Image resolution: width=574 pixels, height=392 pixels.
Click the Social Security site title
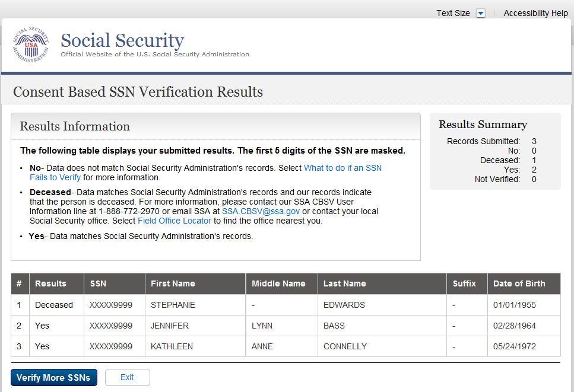coord(122,41)
